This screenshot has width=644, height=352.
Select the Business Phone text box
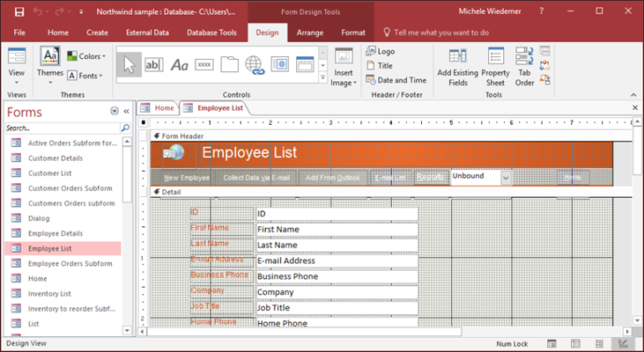(337, 276)
